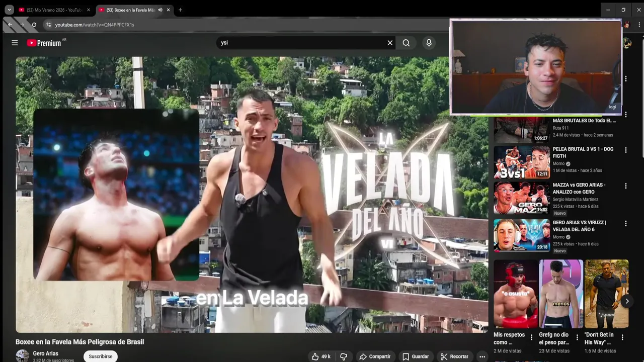Open options for 'Grefg no dio' short
644x362 pixels.
coord(577,337)
